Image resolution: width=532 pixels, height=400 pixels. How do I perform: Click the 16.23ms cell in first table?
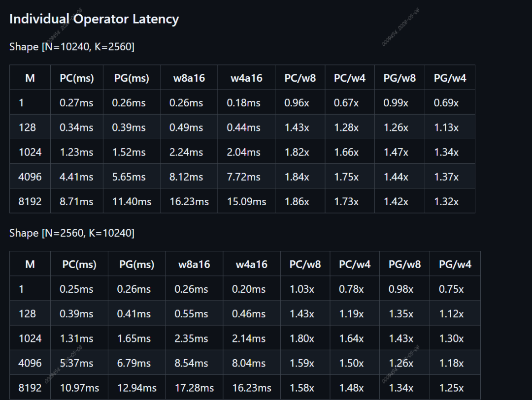189,201
